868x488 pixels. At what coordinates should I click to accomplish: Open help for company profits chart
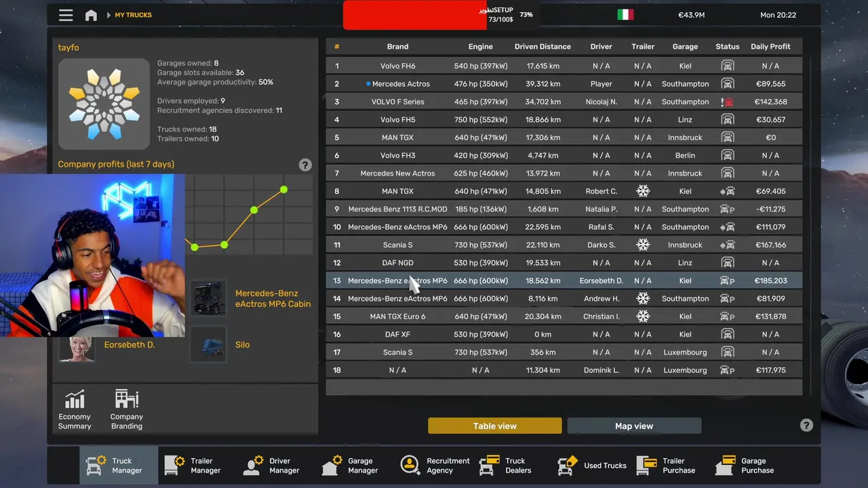coord(305,165)
